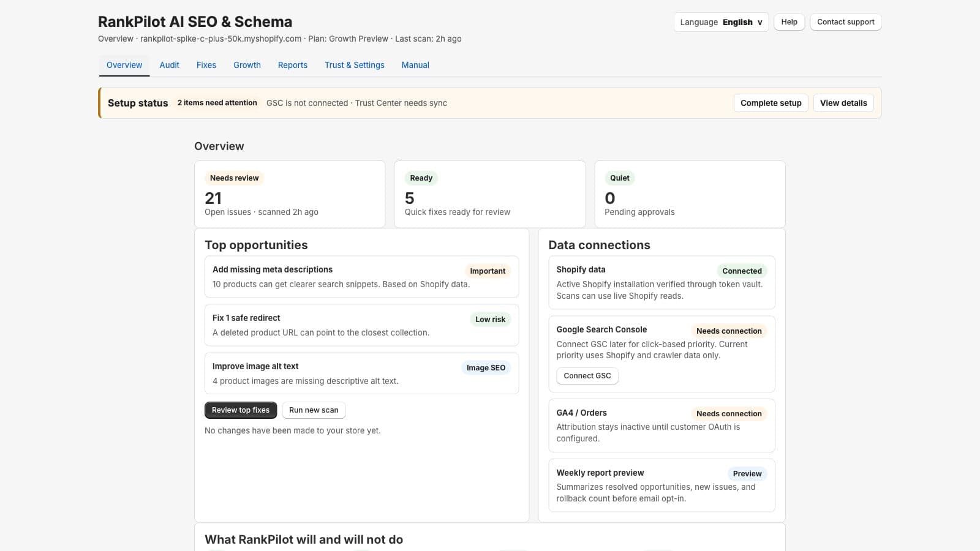This screenshot has width=980, height=551.
Task: Click the store domain subtitle line
Action: click(x=279, y=39)
